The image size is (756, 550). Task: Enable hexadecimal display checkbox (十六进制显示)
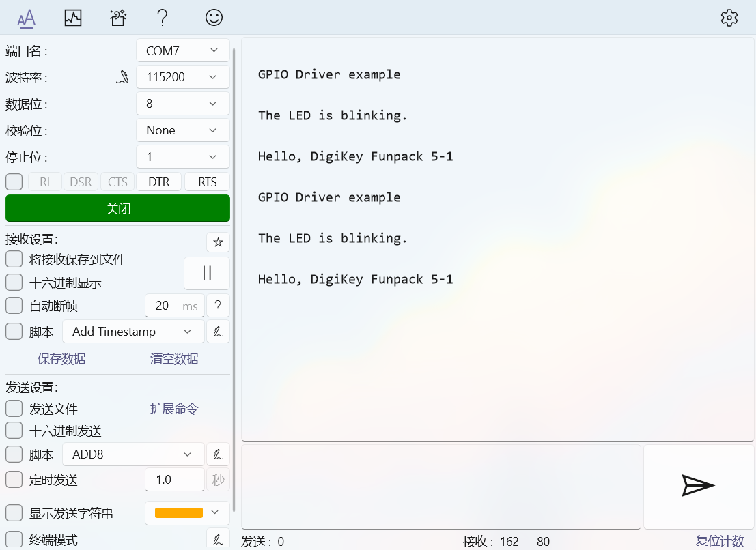coord(14,283)
